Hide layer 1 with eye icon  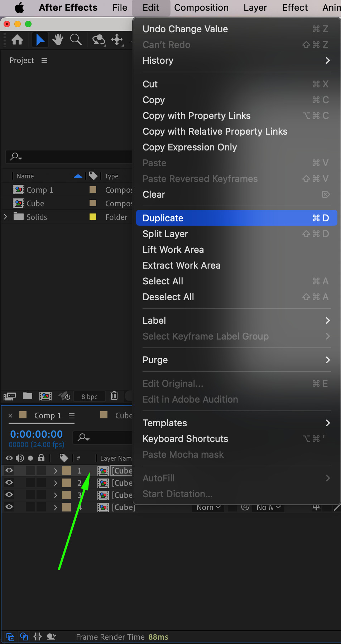pos(9,470)
